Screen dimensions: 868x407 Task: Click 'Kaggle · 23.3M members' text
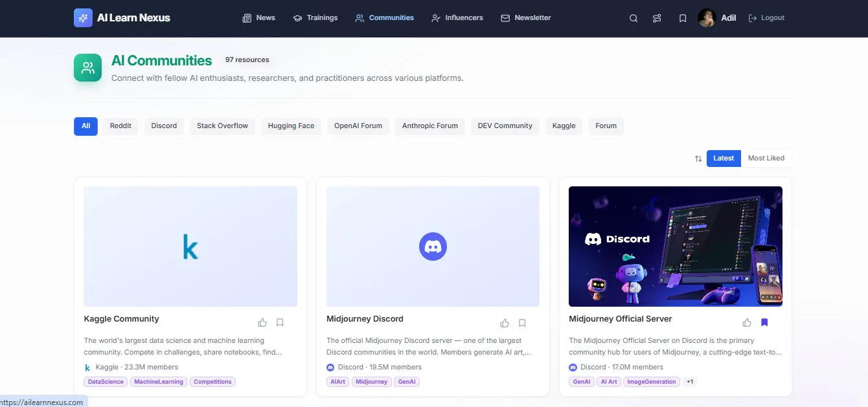137,367
